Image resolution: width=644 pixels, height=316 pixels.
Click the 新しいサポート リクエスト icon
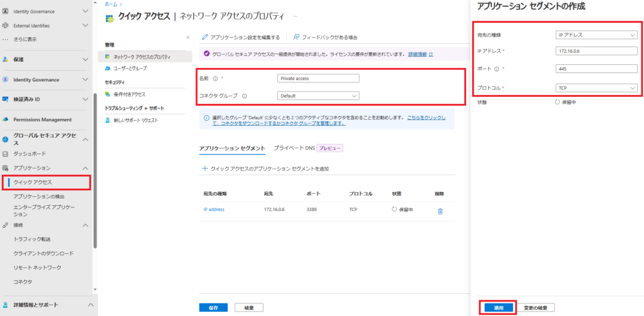click(108, 120)
